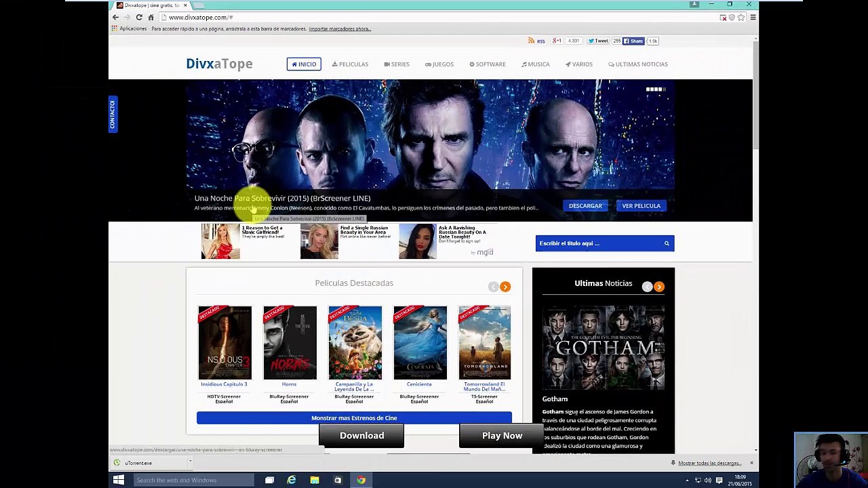Screen dimensions: 868x488
Task: Open the ULTIMAS NOTICIAS menu
Action: click(638, 64)
